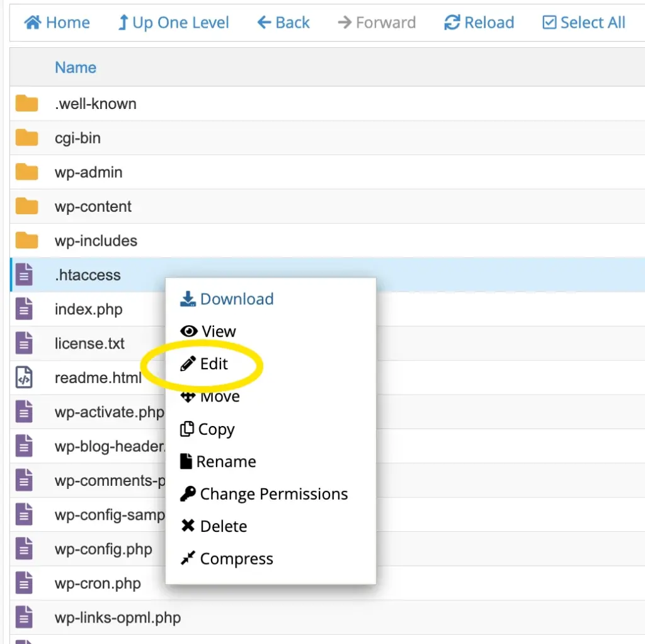Click the Forward navigation button
The height and width of the screenshot is (644, 645).
(377, 22)
